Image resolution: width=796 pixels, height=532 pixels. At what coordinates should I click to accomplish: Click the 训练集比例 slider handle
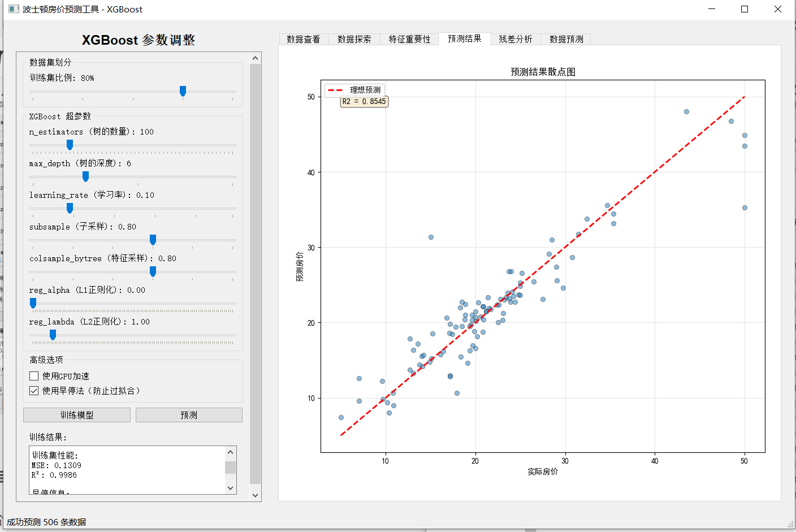(183, 91)
